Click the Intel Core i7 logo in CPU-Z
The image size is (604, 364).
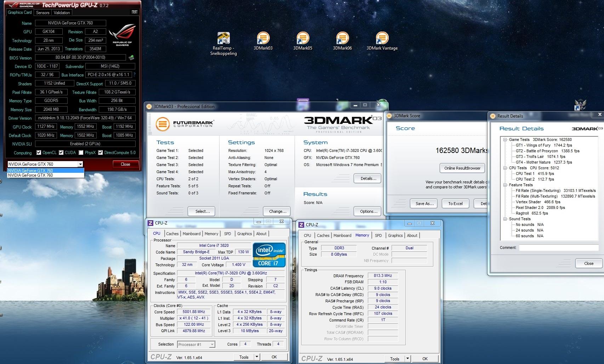click(x=269, y=255)
